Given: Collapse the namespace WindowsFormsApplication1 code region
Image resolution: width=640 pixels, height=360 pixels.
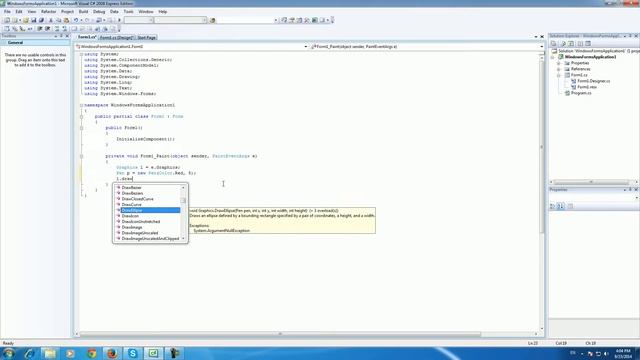Looking at the screenshot, I should pos(81,105).
